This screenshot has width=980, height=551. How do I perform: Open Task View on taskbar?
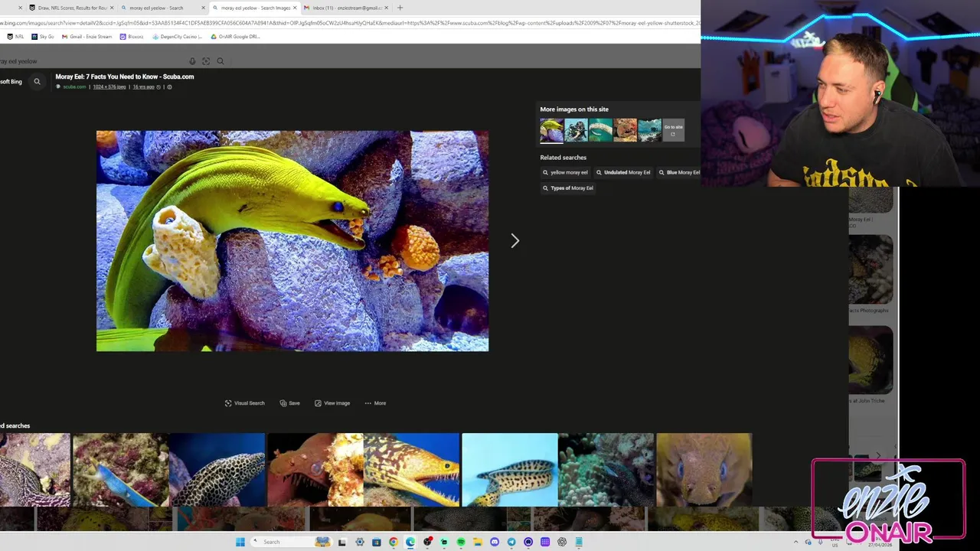341,542
